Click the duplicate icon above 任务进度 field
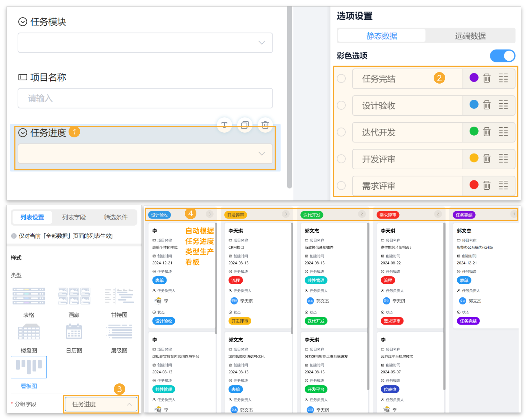Screen dimensions: 527x420 click(x=245, y=125)
